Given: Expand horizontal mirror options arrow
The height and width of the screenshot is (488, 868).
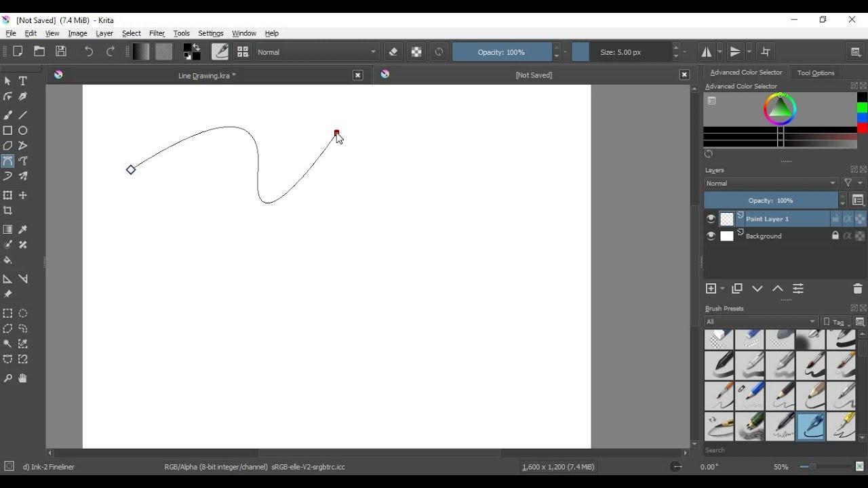Looking at the screenshot, I should [x=720, y=52].
